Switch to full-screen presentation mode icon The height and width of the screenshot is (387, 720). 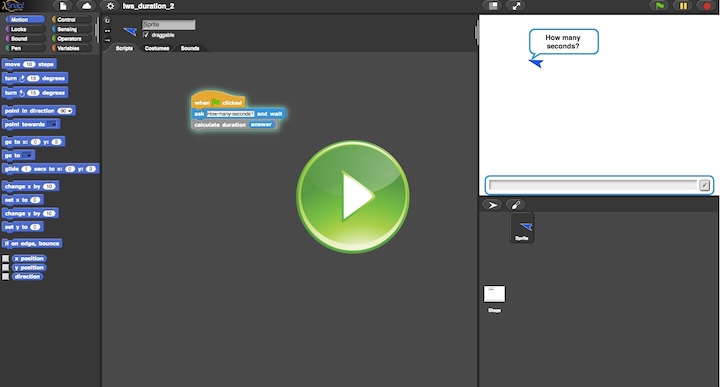(x=516, y=6)
